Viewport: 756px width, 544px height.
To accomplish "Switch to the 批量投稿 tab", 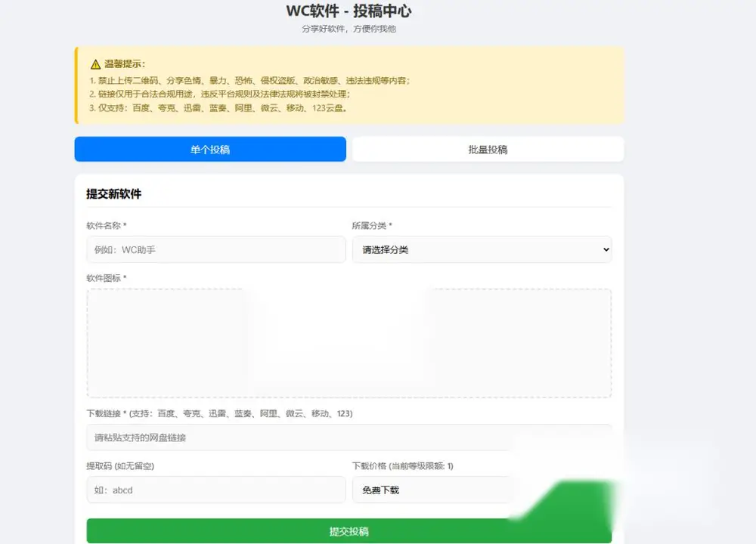I will [488, 150].
